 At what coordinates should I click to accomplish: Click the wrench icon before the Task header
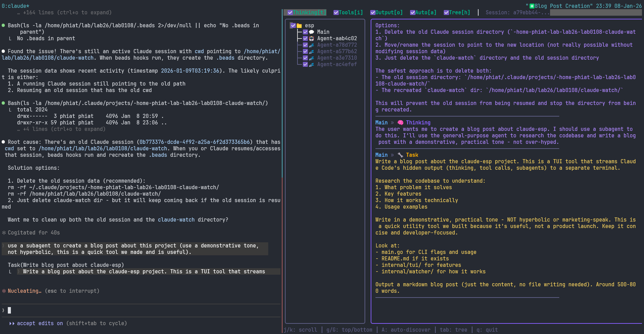pyautogui.click(x=400, y=155)
